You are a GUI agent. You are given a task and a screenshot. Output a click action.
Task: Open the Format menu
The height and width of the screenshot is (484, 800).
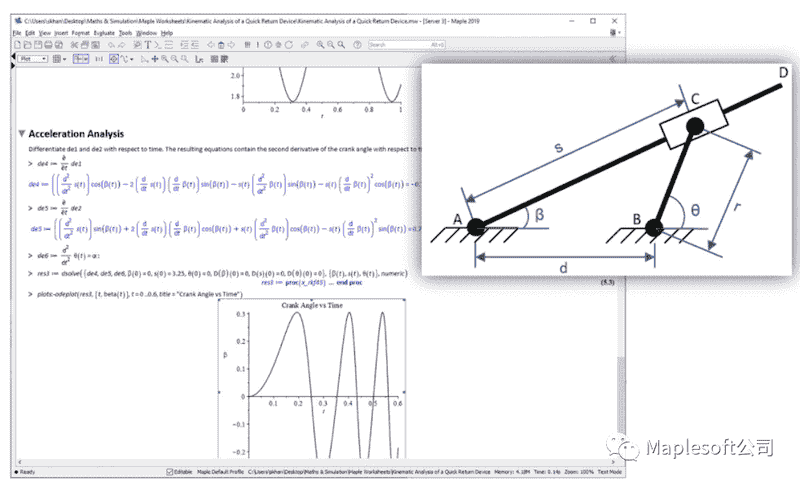click(x=81, y=33)
